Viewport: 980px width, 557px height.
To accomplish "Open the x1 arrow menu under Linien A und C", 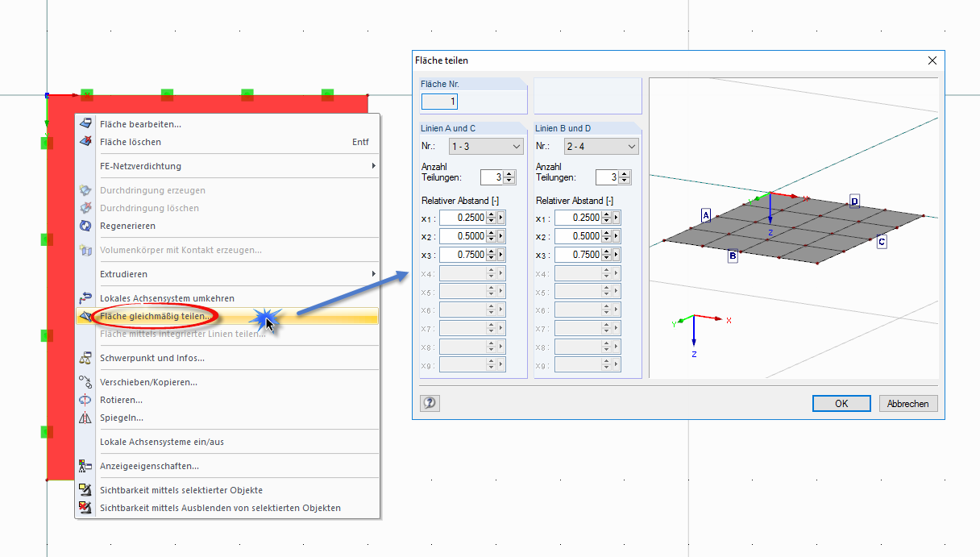I will click(x=501, y=218).
